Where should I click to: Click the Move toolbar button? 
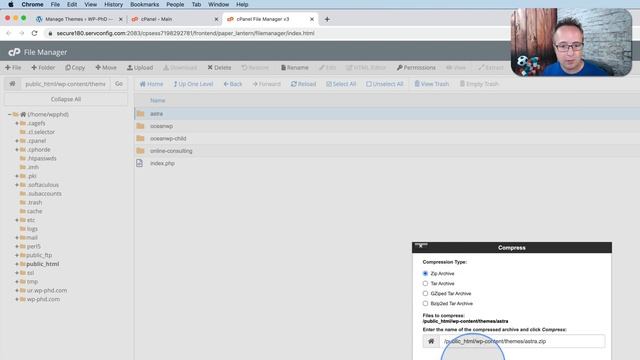pos(106,67)
